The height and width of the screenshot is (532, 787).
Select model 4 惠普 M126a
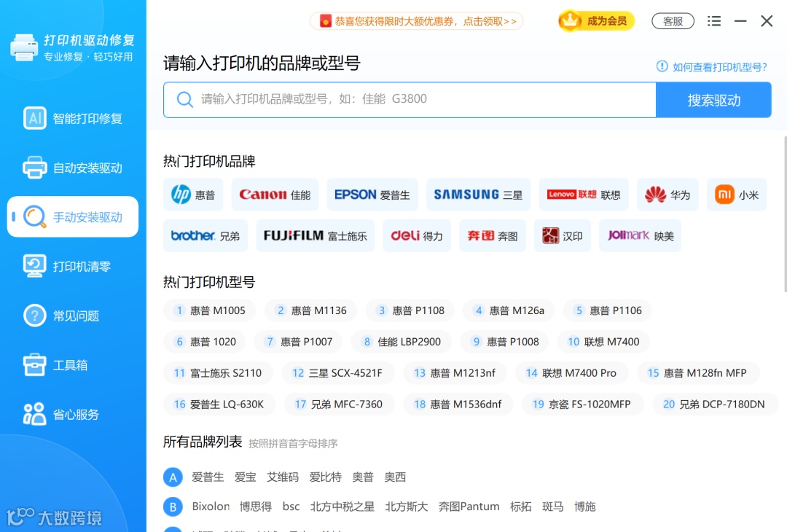[x=509, y=310]
